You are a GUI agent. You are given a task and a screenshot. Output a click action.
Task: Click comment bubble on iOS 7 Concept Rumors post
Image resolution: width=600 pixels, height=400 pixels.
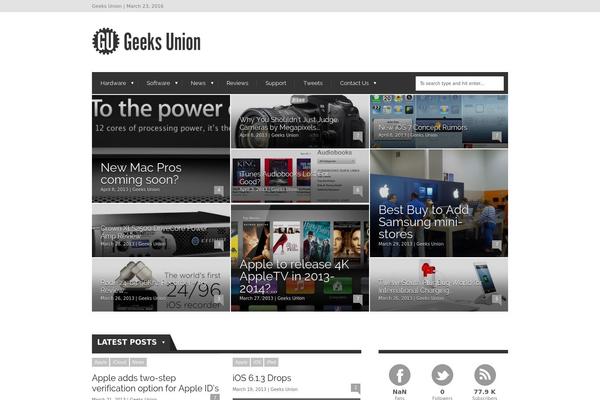(x=496, y=136)
